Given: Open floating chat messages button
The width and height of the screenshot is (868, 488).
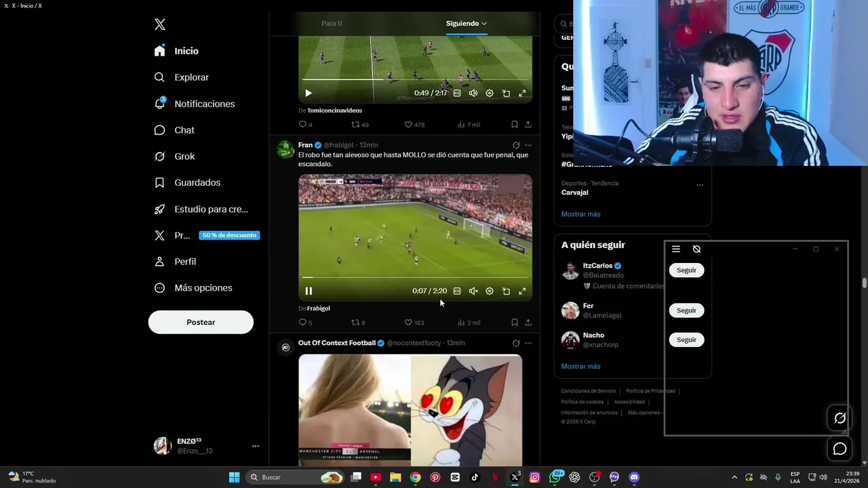Looking at the screenshot, I should 840,449.
